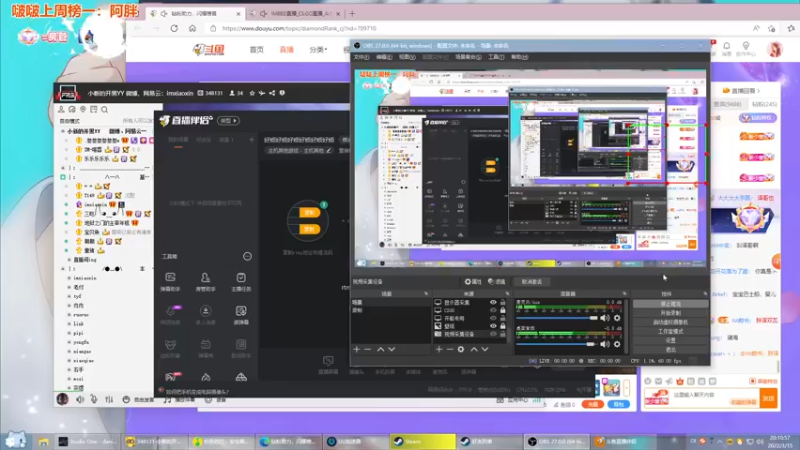The width and height of the screenshot is (800, 450).
Task: Click the OBS 27.0.0 taskbar item
Action: pos(557,441)
